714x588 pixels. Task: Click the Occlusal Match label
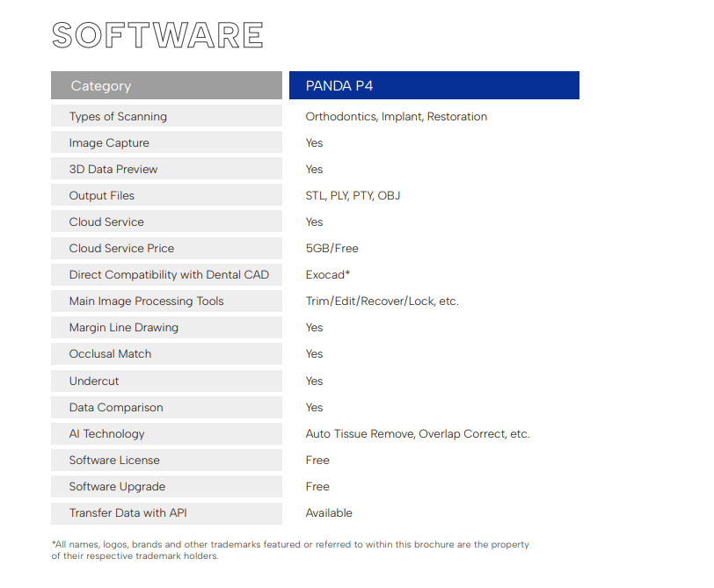coord(110,354)
